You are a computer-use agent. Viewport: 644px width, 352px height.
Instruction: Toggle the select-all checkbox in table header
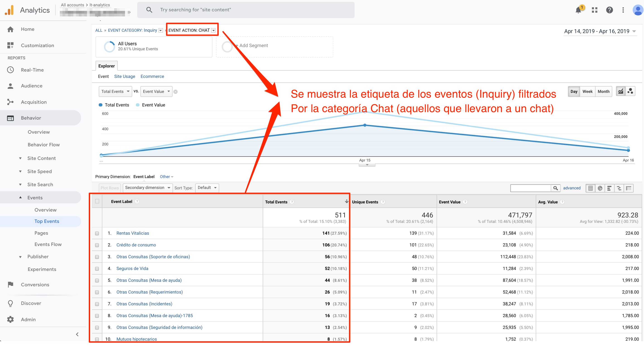[97, 201]
